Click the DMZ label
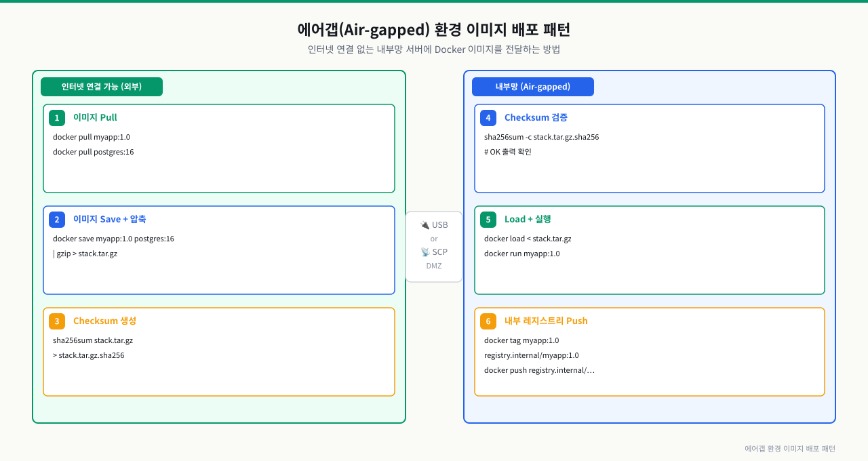 (434, 266)
